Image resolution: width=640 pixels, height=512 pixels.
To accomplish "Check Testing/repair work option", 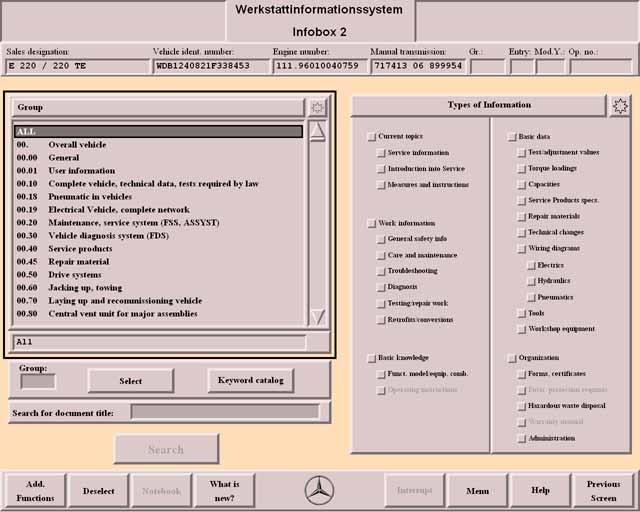I will coord(381,304).
